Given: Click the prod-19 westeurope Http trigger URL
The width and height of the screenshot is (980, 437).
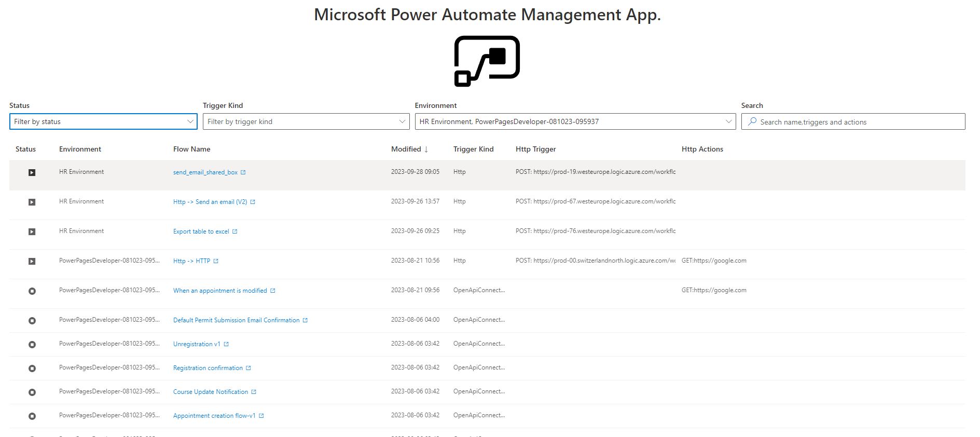Looking at the screenshot, I should tap(596, 172).
